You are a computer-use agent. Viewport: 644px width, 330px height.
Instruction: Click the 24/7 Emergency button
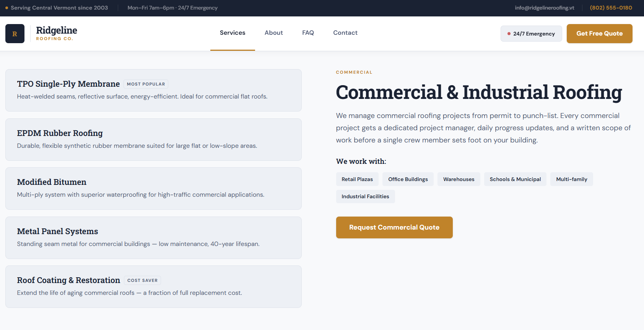(x=531, y=34)
